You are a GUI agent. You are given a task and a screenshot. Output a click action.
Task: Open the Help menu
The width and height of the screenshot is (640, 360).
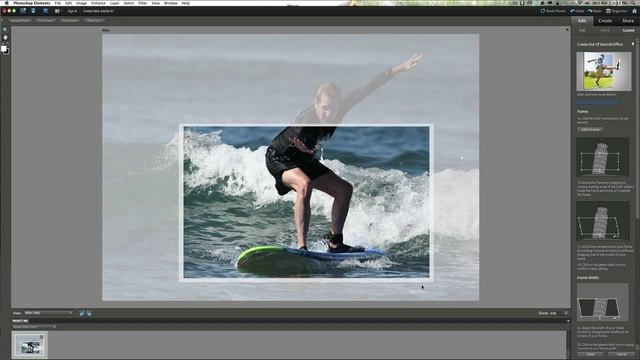[x=186, y=3]
